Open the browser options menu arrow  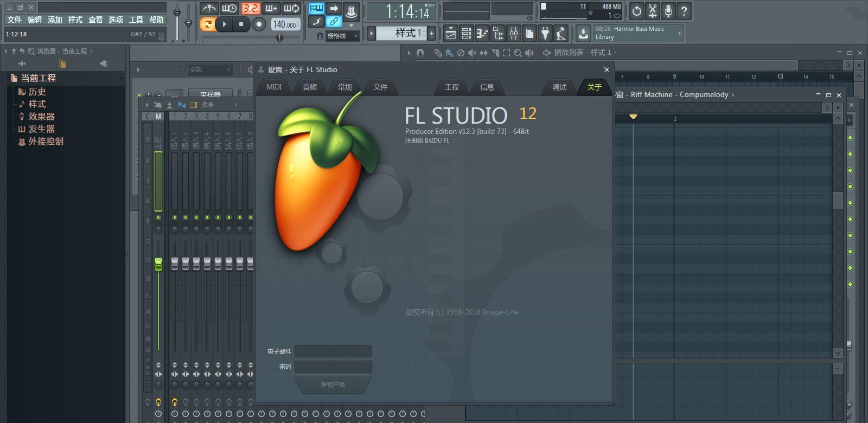[5, 51]
